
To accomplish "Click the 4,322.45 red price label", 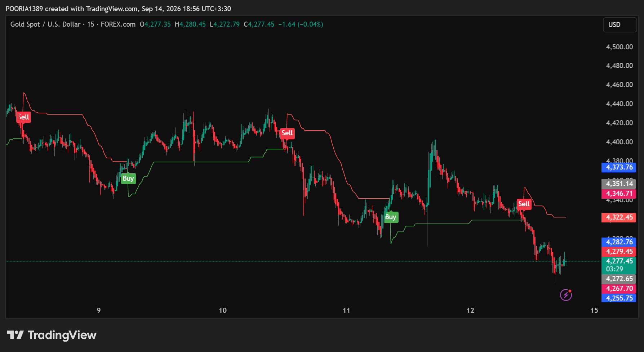I will pos(619,217).
